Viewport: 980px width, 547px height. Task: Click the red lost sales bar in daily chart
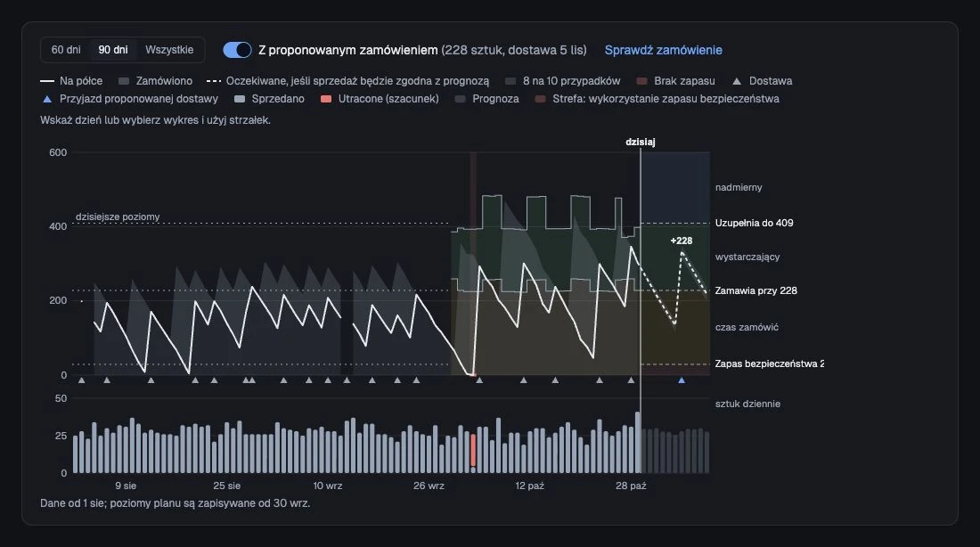click(473, 450)
